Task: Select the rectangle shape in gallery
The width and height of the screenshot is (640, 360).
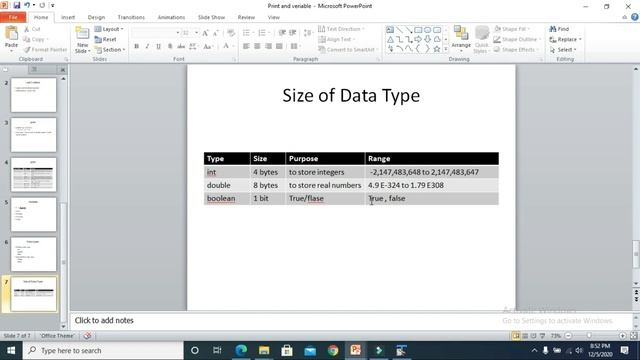Action: 418,30
